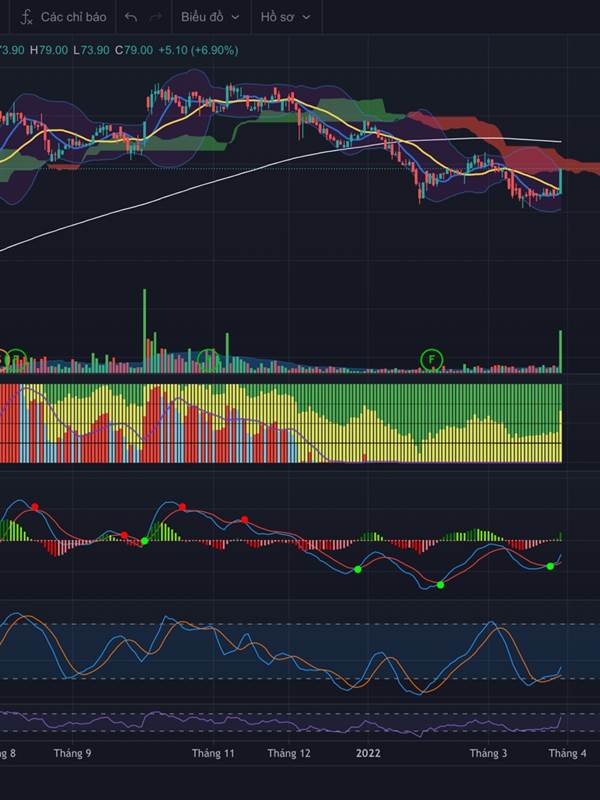600x800 pixels.
Task: Click the Tháng 4 time axis label
Action: pyautogui.click(x=567, y=753)
